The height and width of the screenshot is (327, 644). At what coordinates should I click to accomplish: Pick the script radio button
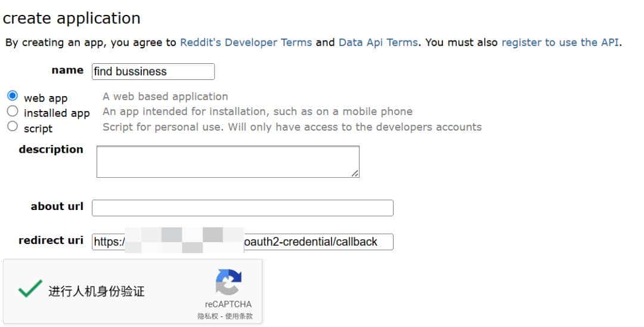pos(13,127)
